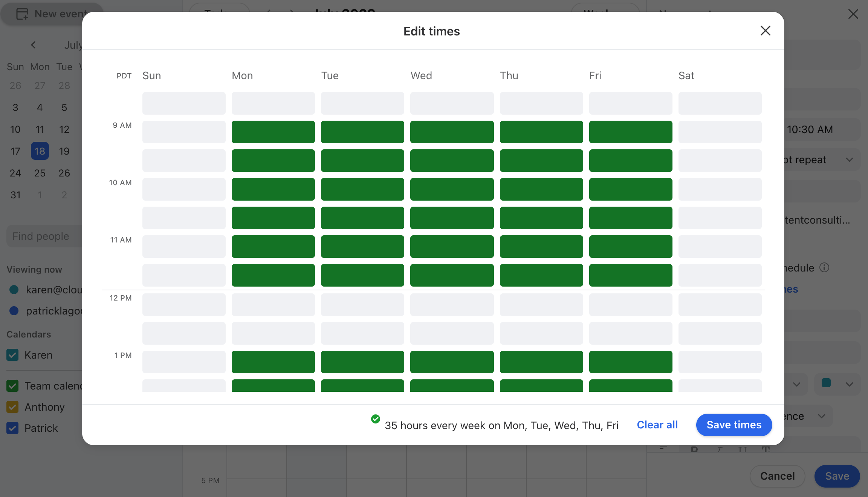
Task: Toggle Monday 12 PM time slot
Action: [273, 305]
